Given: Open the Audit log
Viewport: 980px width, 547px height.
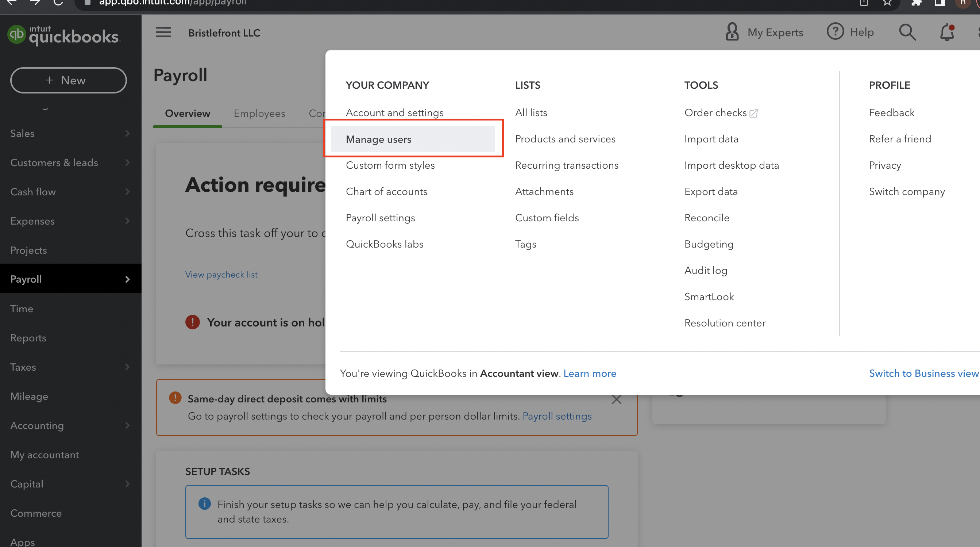Looking at the screenshot, I should (705, 270).
